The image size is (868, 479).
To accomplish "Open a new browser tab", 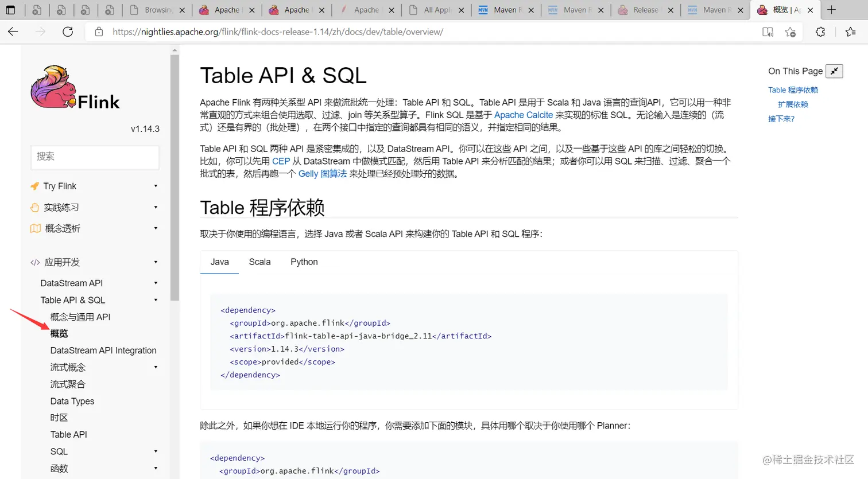I will [831, 10].
